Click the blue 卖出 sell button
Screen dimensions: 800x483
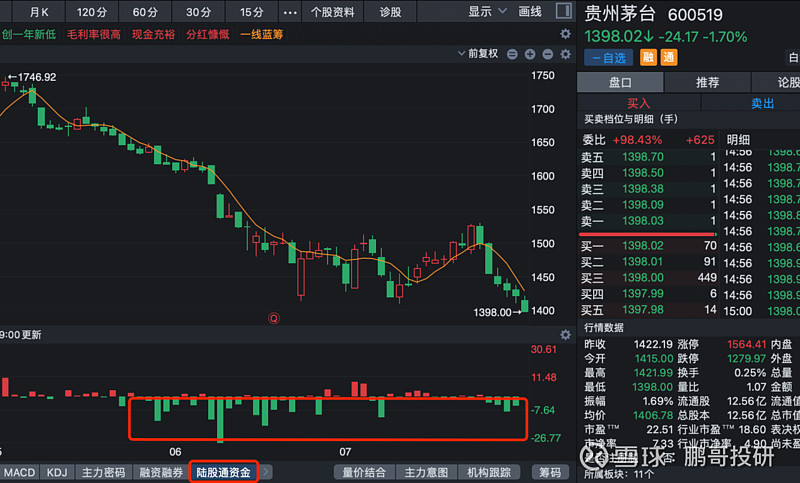point(751,104)
